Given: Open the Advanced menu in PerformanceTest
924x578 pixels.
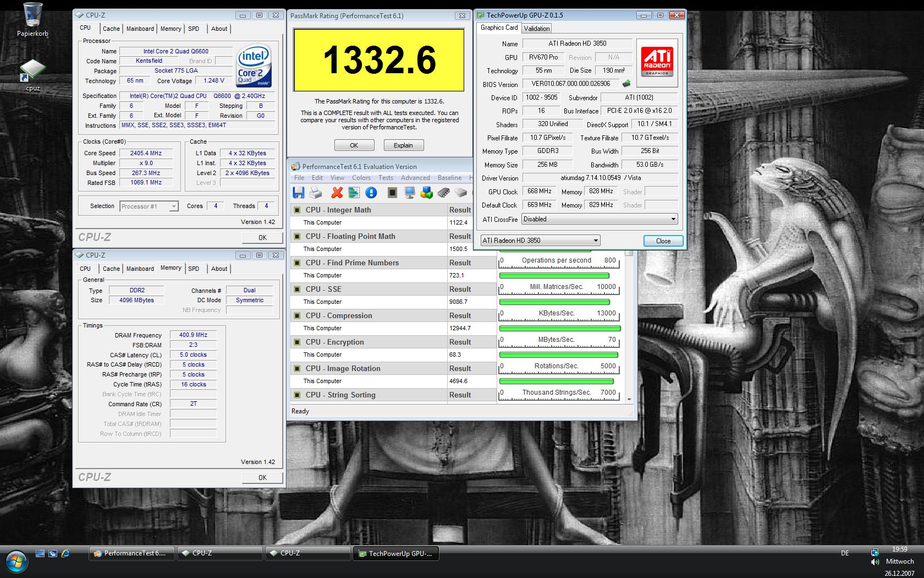Looking at the screenshot, I should pos(415,178).
